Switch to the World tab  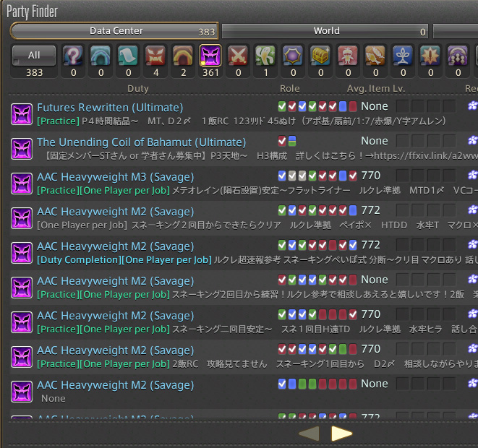point(325,31)
